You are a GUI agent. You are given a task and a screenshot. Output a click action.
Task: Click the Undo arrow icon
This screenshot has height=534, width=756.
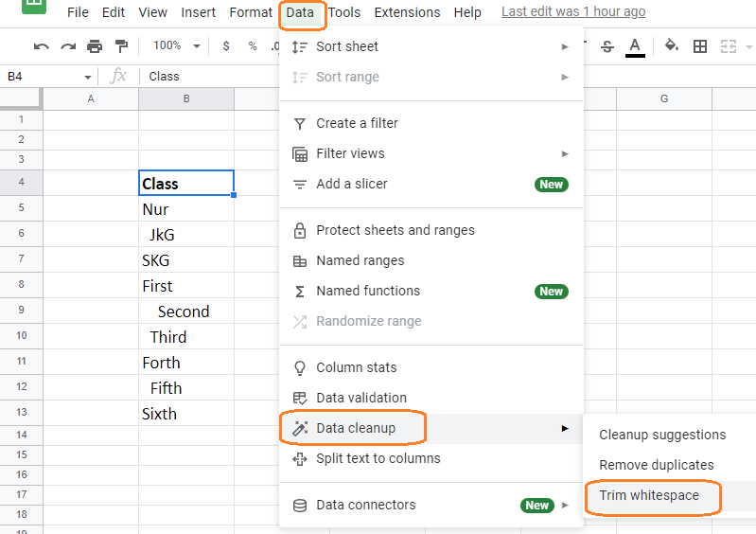point(41,46)
